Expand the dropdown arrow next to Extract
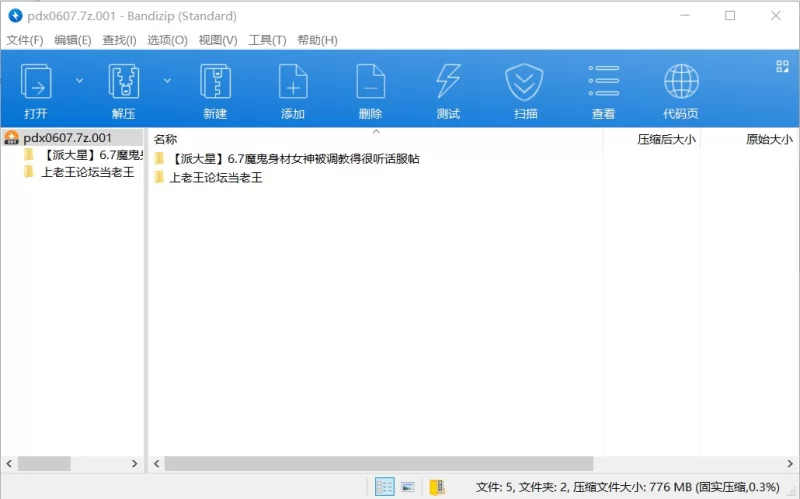This screenshot has height=499, width=800. (x=167, y=81)
